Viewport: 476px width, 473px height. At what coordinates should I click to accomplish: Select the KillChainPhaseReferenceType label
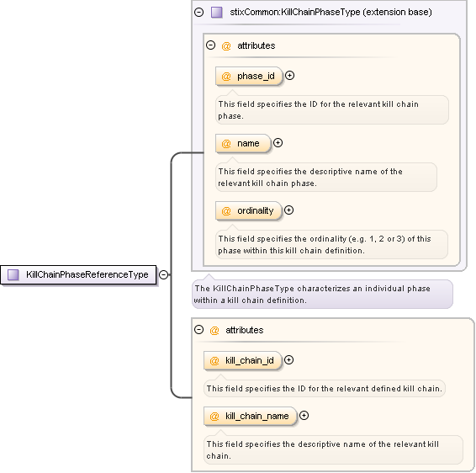pos(87,274)
